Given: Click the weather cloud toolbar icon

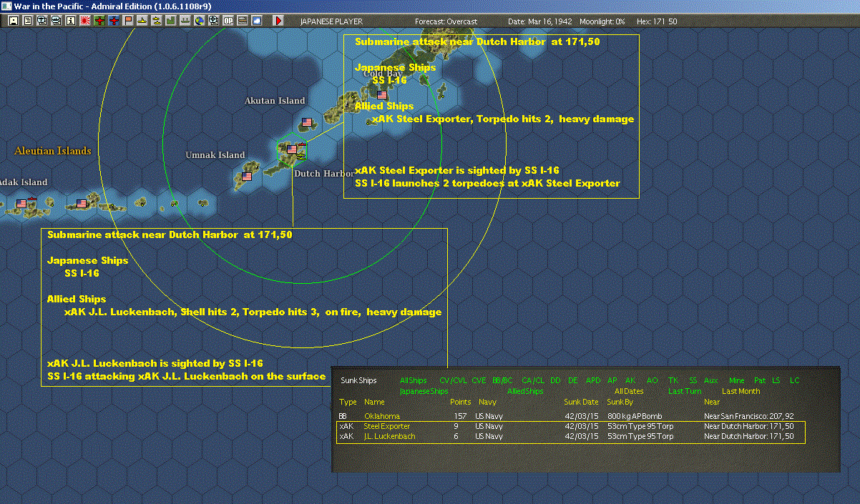Looking at the screenshot, I should 257,21.
